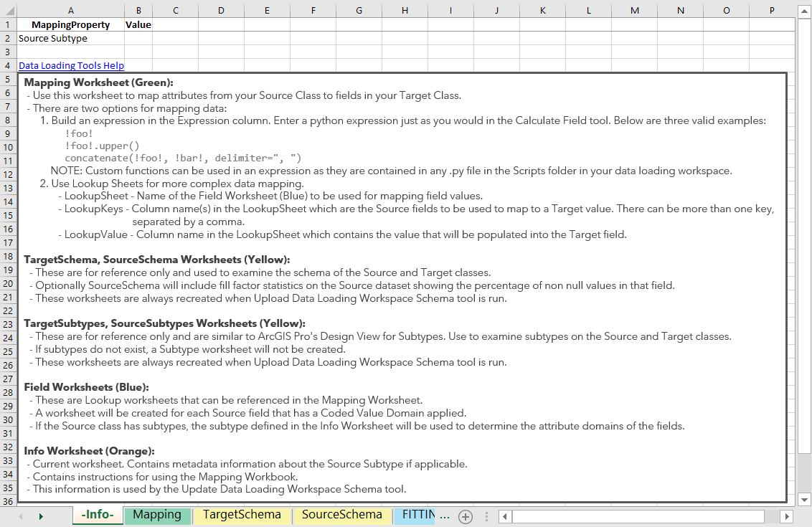Select the -Info- sheet tab
812x527 pixels.
coord(98,515)
